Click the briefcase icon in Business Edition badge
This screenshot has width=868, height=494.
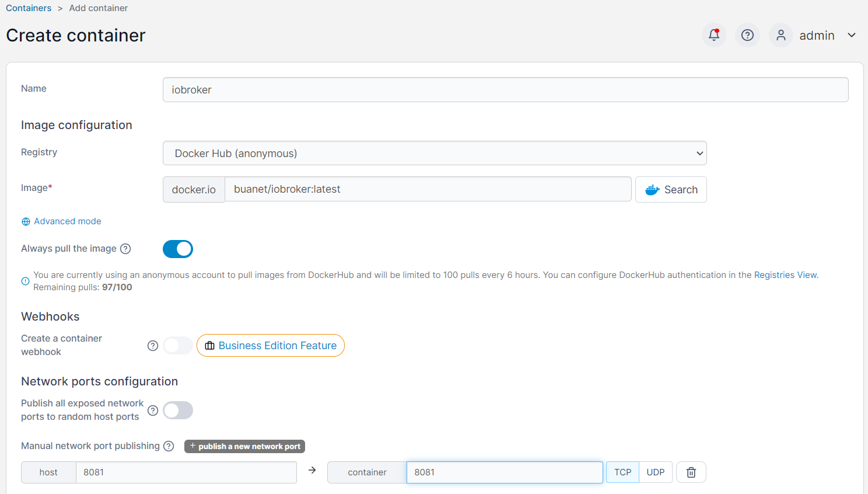point(209,346)
